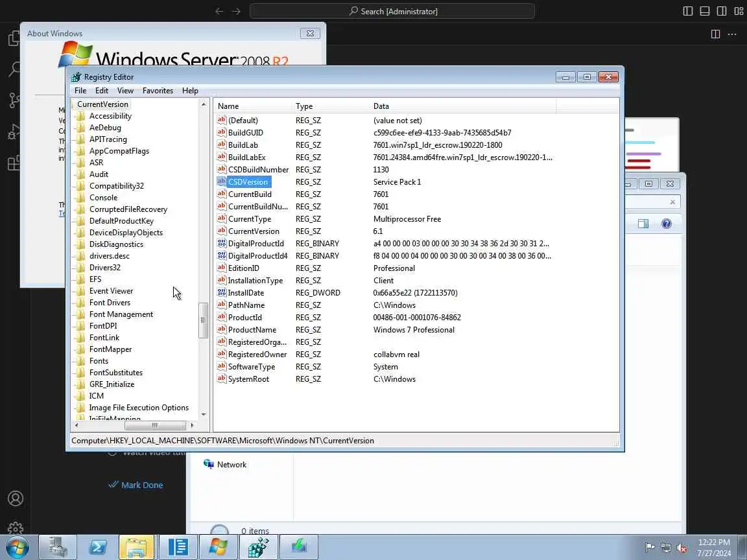Image resolution: width=747 pixels, height=560 pixels.
Task: Click the Search [Administrator] box
Action: [x=392, y=11]
